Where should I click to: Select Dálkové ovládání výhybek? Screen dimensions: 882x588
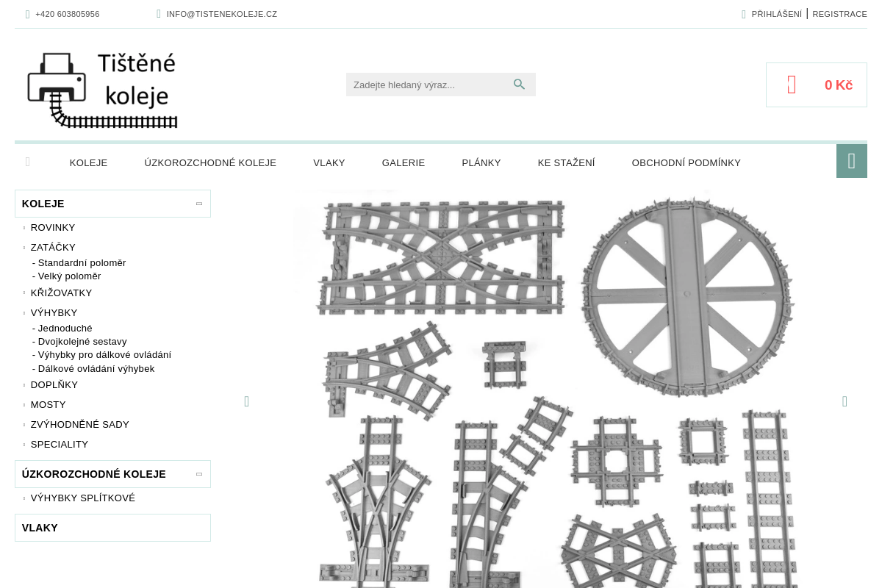click(x=93, y=368)
